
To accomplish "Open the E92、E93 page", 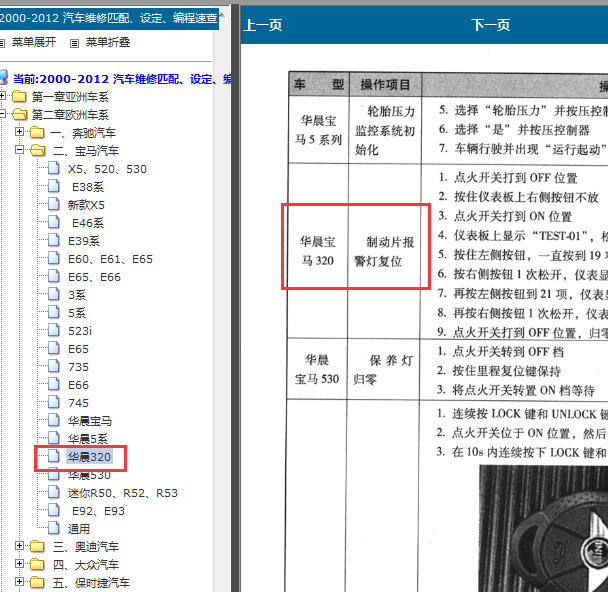I will tap(98, 511).
